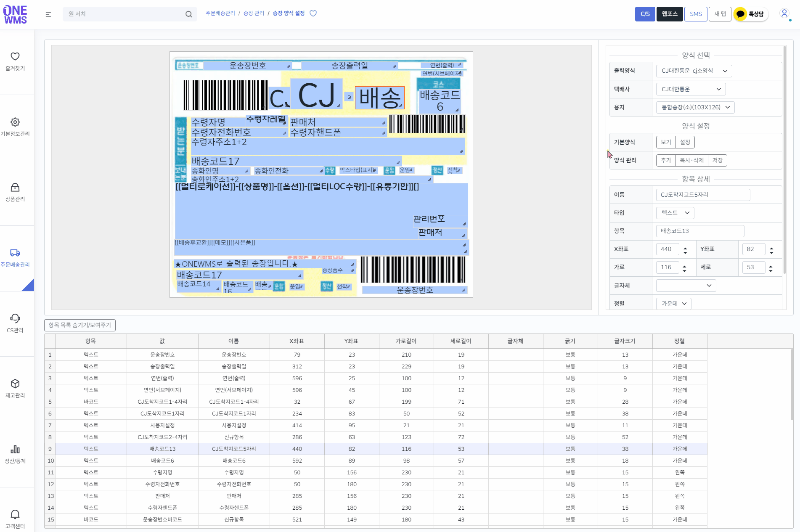The height and width of the screenshot is (532, 800).
Task: Open the 용지 paper size dropdown
Action: click(695, 107)
